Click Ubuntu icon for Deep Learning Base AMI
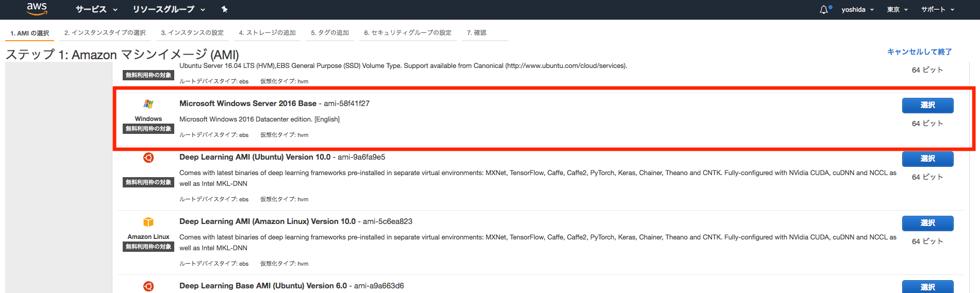The image size is (980, 293). 148,286
